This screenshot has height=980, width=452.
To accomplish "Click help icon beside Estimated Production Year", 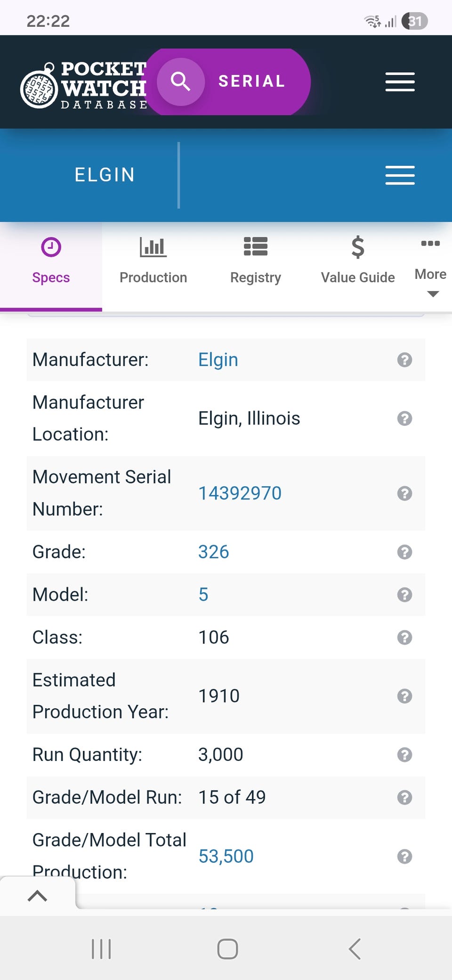I will [404, 696].
